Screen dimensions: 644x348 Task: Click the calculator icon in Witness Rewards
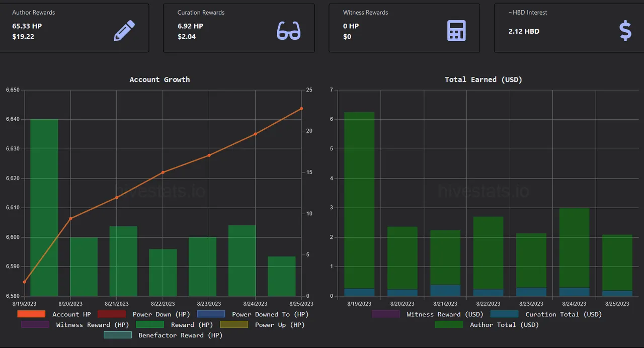pyautogui.click(x=456, y=31)
